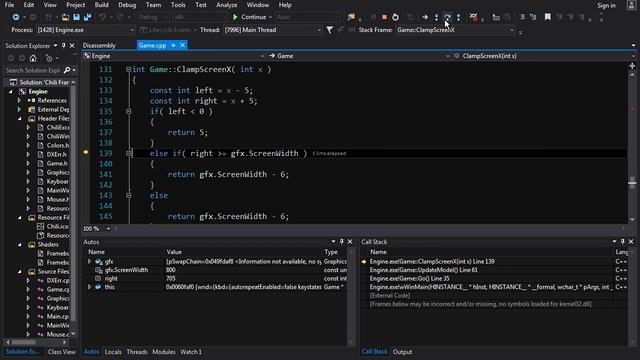640x360 pixels.
Task: Close the Game.cpp editor tab
Action: [182, 45]
